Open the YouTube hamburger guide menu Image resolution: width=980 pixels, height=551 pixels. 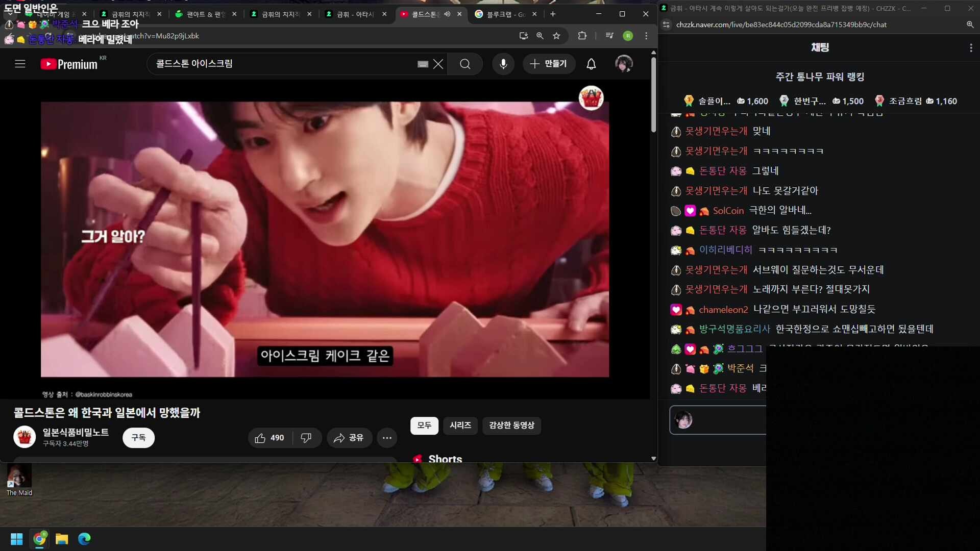[20, 64]
